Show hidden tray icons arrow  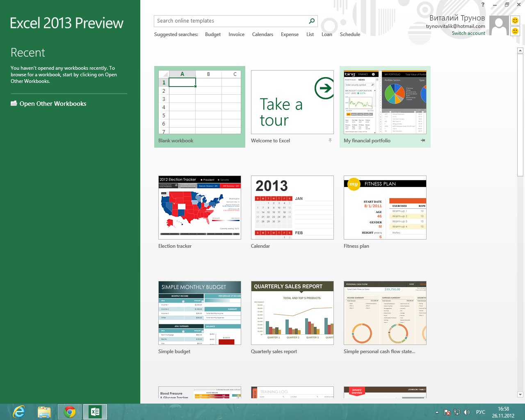437,412
